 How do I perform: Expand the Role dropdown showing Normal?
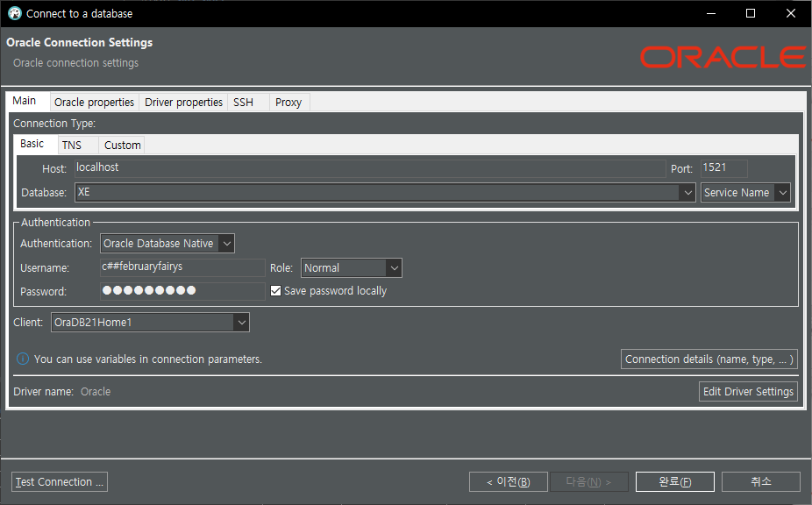351,267
